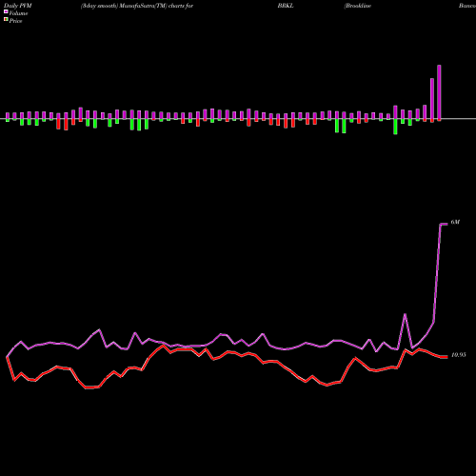Click the end of the magenta volume line
476x476 pixels.
446,224
